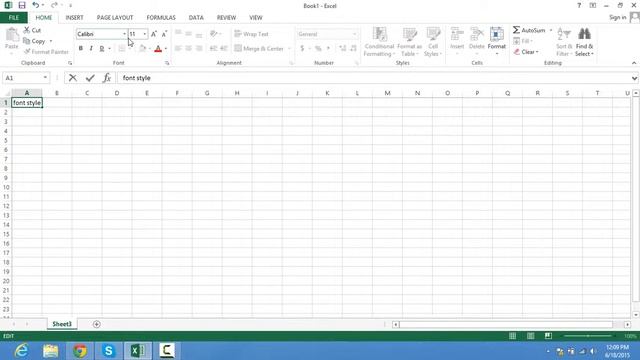Click the Cut scissors command
Viewport: 640px width, 360px height.
point(32,30)
